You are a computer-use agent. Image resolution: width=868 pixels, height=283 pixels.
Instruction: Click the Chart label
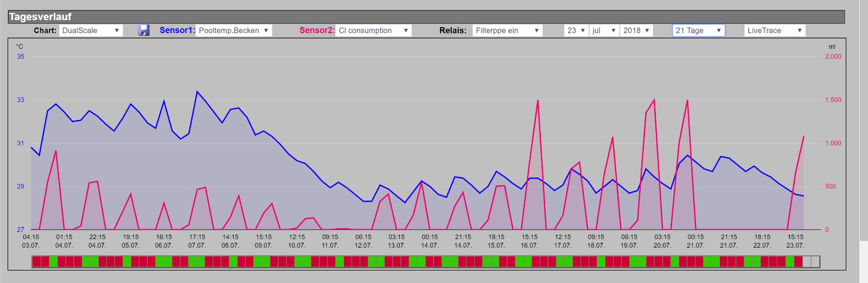point(45,30)
